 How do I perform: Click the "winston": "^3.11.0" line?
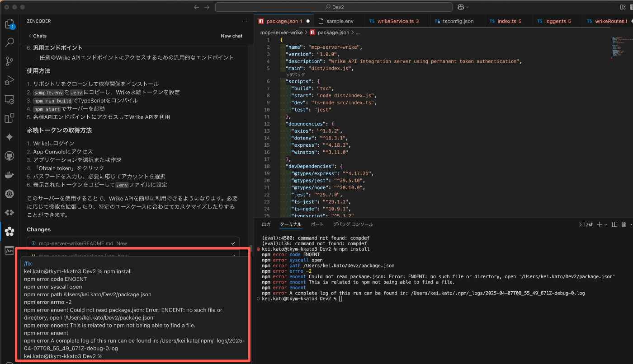coord(320,152)
